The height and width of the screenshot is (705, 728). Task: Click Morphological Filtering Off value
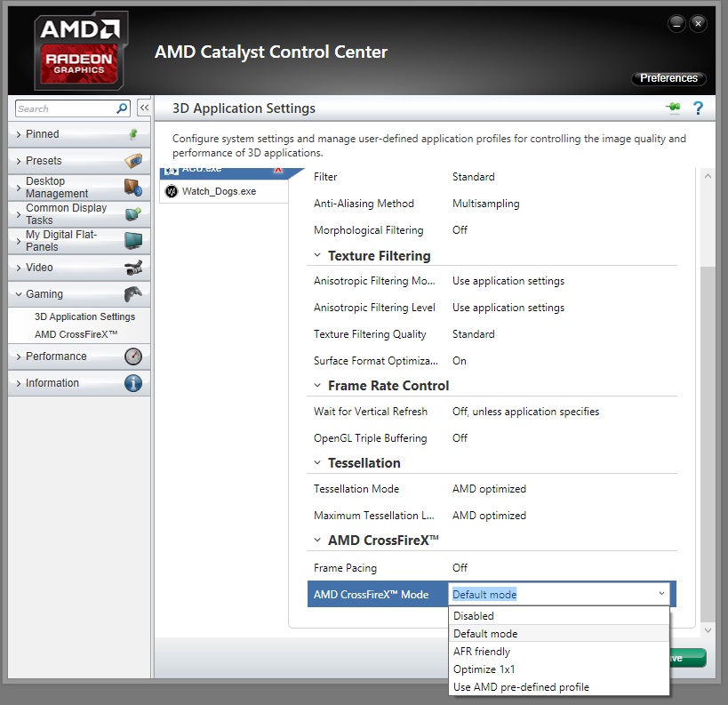coord(460,230)
